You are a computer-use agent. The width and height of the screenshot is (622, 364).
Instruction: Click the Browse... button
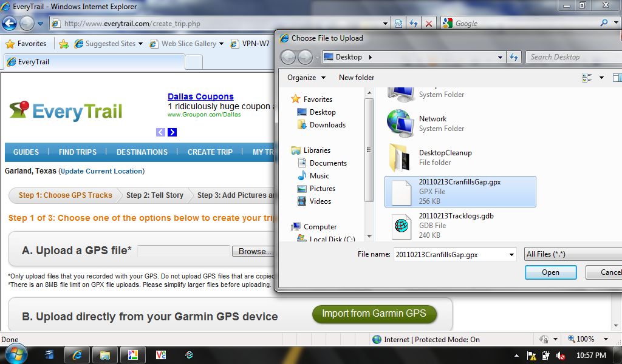tap(254, 251)
